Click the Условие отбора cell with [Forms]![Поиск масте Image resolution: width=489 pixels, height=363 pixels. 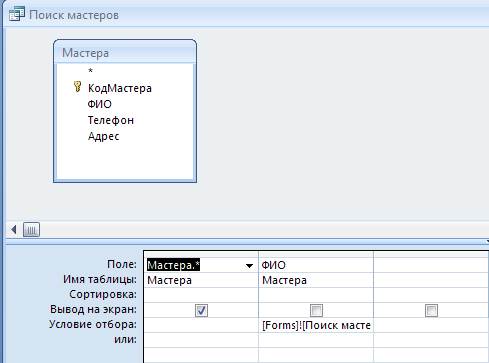316,325
